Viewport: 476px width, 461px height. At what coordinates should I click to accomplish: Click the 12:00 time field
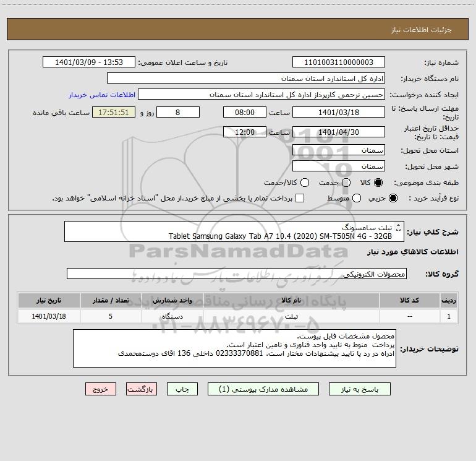tap(245, 132)
